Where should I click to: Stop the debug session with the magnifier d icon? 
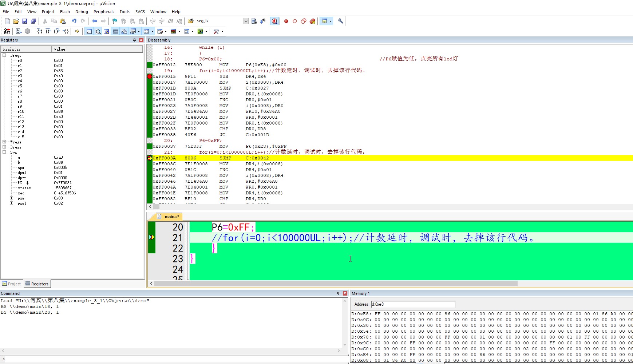tap(274, 21)
